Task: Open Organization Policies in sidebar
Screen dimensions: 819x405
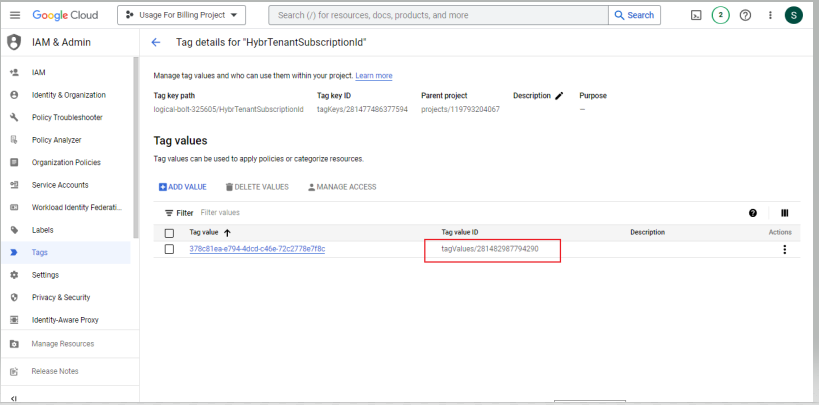Action: 66,162
